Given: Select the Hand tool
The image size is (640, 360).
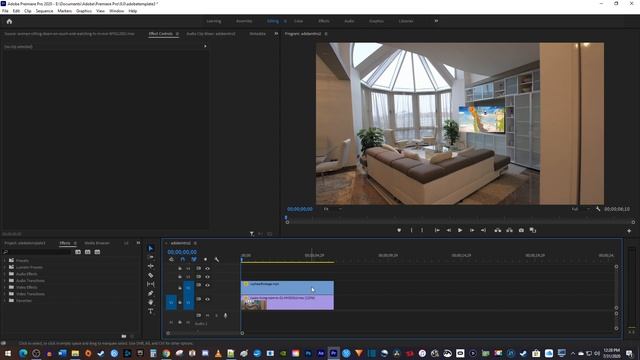Looking at the screenshot, I should pyautogui.click(x=151, y=302).
